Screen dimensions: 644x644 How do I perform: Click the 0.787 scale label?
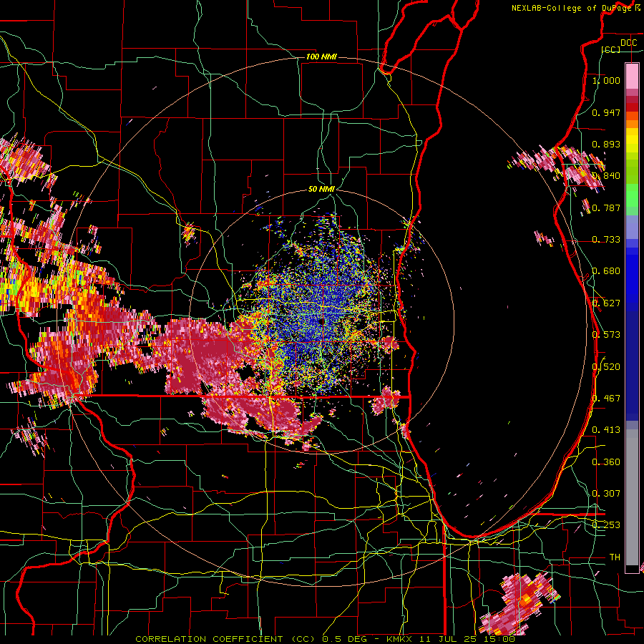(606, 208)
